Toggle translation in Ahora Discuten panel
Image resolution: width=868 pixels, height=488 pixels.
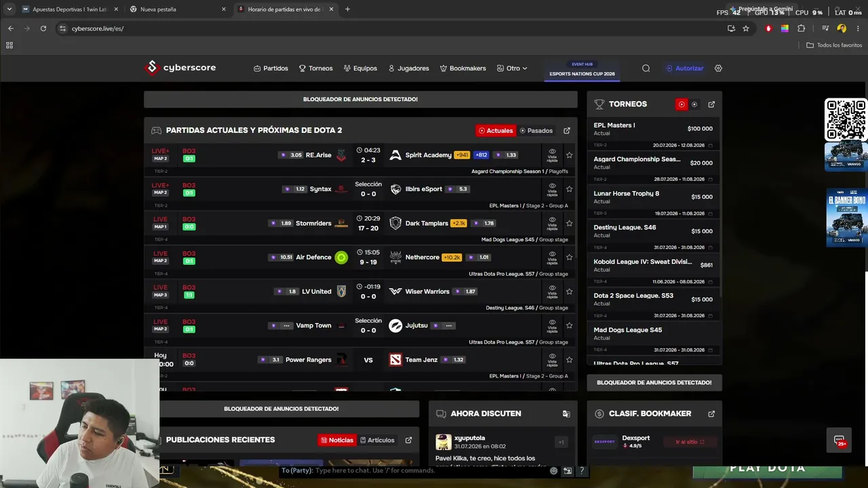pyautogui.click(x=566, y=413)
